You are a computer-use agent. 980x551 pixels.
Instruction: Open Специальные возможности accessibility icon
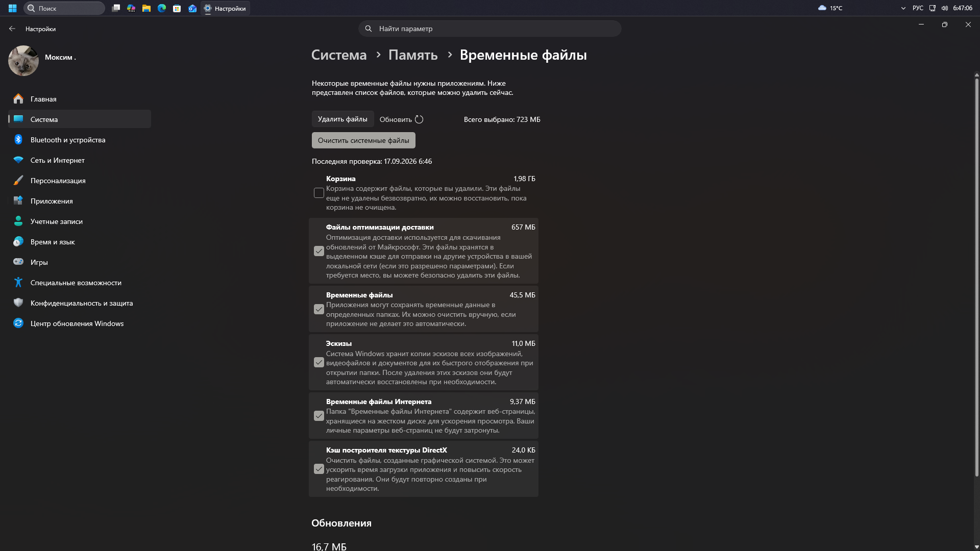pyautogui.click(x=18, y=283)
